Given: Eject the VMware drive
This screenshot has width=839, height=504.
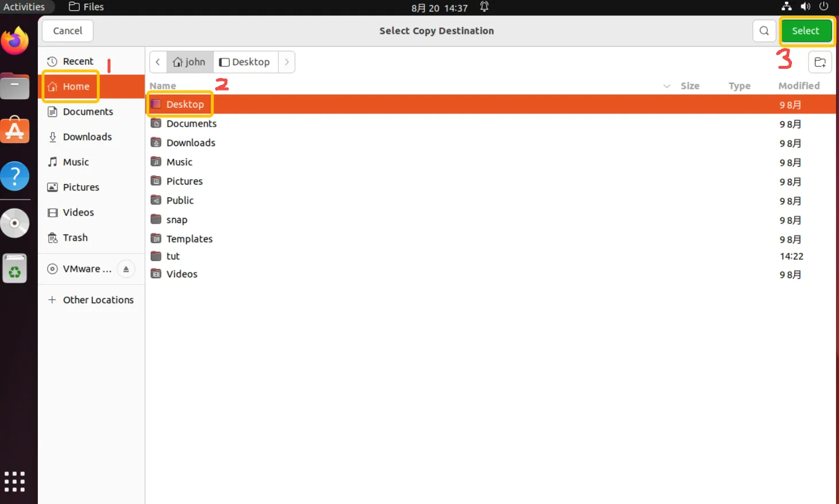Looking at the screenshot, I should (126, 269).
